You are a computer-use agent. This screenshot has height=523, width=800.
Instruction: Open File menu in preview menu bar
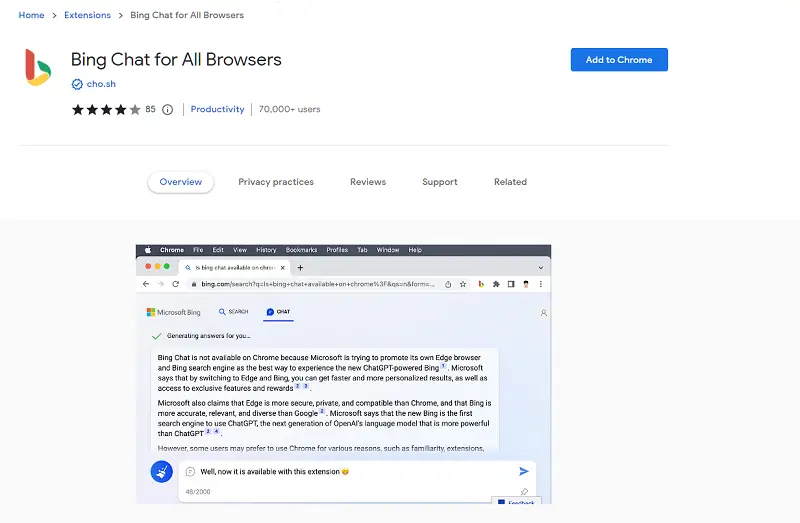click(198, 250)
